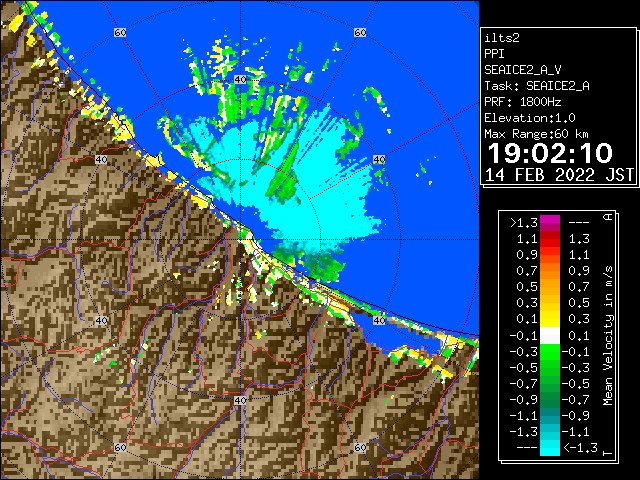This screenshot has height=480, width=640.
Task: Click the southwest '60' range ring label
Action: [x=120, y=447]
